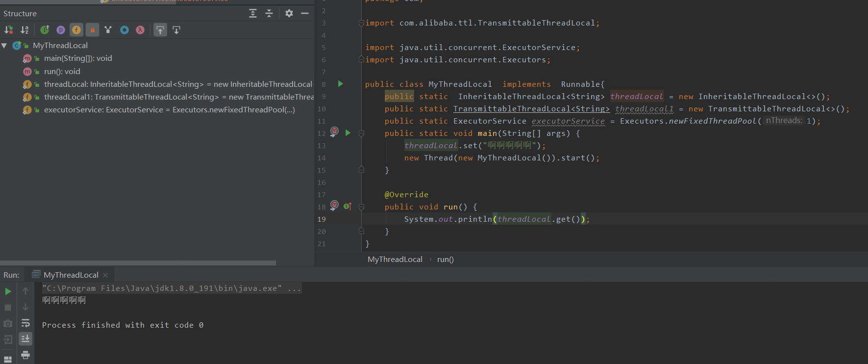Toggle Group Methods by Defining Type icon
This screenshot has height=364, width=868.
pos(108,30)
